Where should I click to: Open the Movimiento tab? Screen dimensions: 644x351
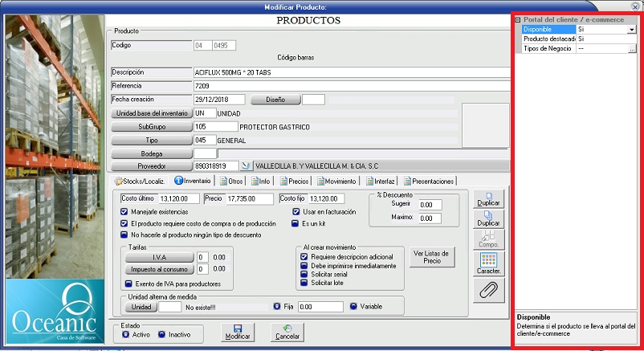(336, 181)
